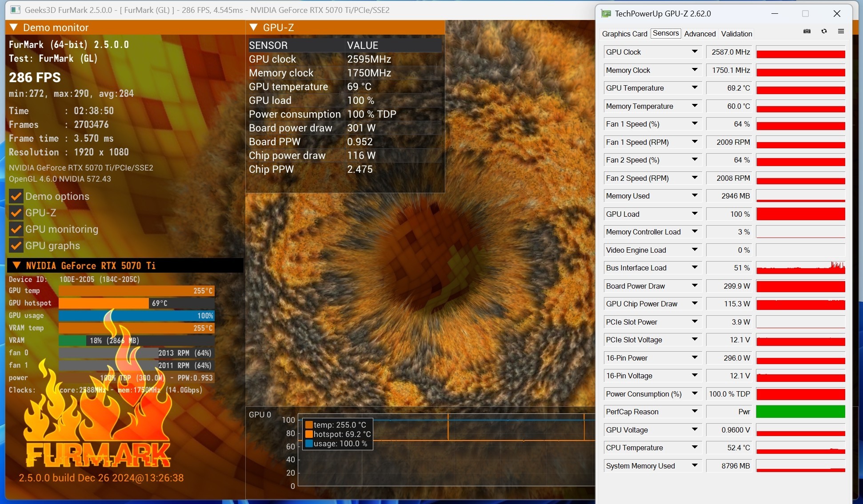Open the Fan 1 Speed (%) dropdown
Image resolution: width=863 pixels, height=504 pixels.
click(x=695, y=124)
